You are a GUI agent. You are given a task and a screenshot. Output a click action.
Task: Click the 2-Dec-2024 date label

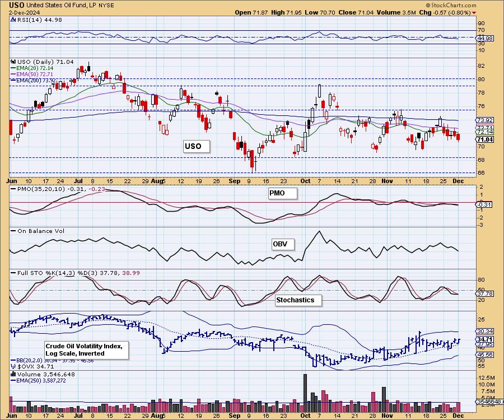pyautogui.click(x=25, y=12)
